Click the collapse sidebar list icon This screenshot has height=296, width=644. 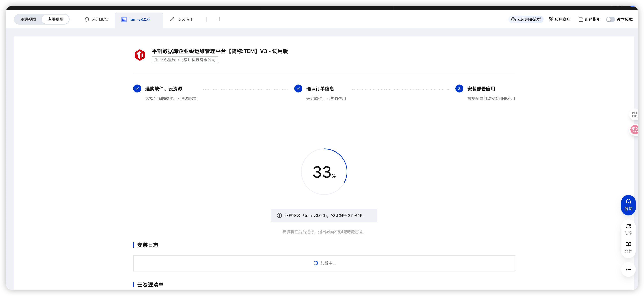[628, 269]
